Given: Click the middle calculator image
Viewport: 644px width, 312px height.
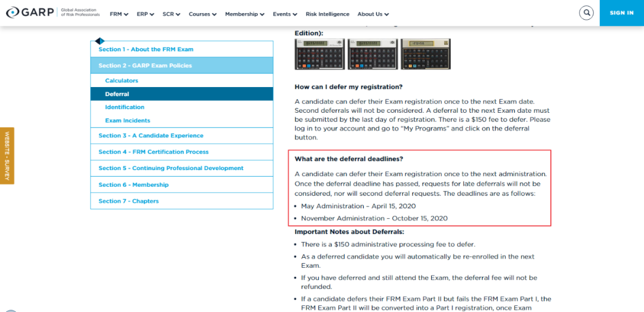Looking at the screenshot, I should coord(372,54).
